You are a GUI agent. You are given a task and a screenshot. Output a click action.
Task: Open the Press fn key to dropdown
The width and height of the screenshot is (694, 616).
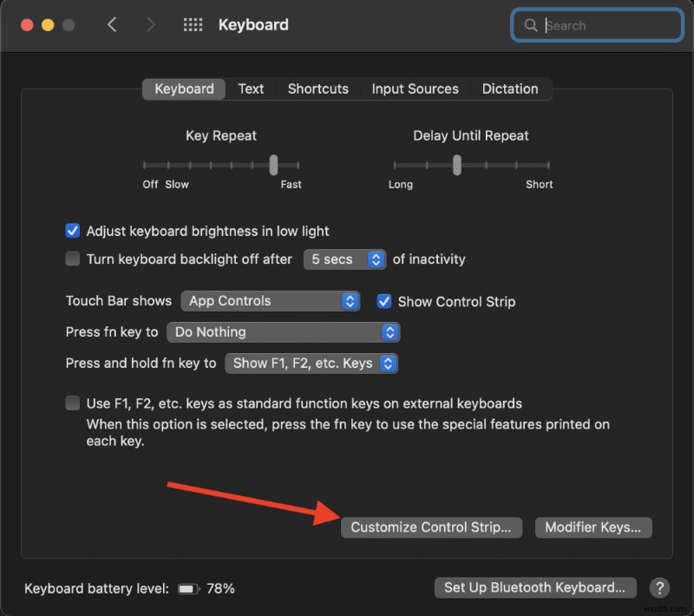(x=284, y=332)
